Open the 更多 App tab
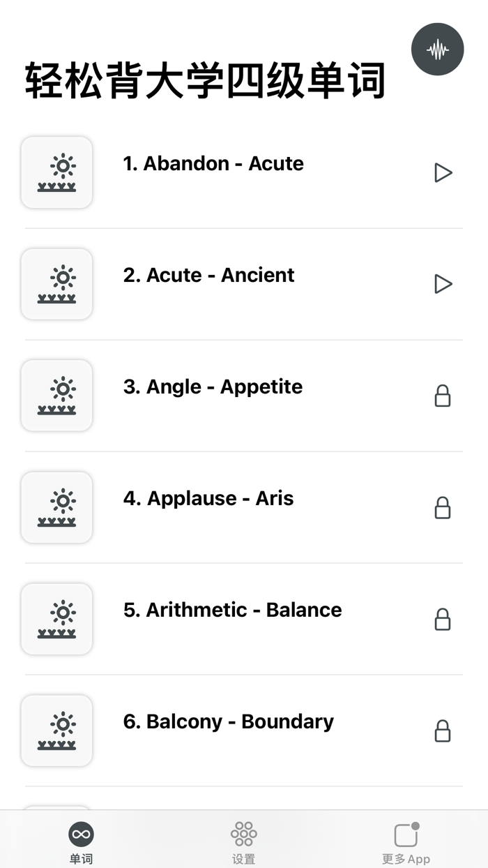The image size is (488, 868). point(406,839)
